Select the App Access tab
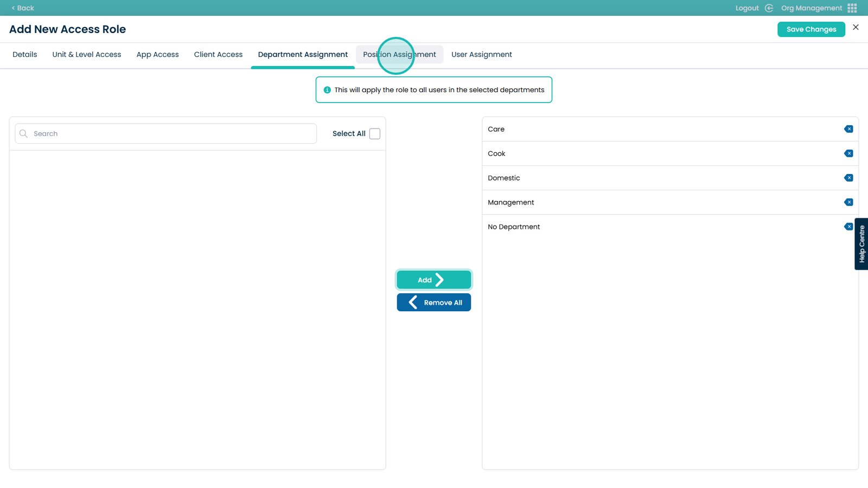868x488 pixels. point(157,55)
